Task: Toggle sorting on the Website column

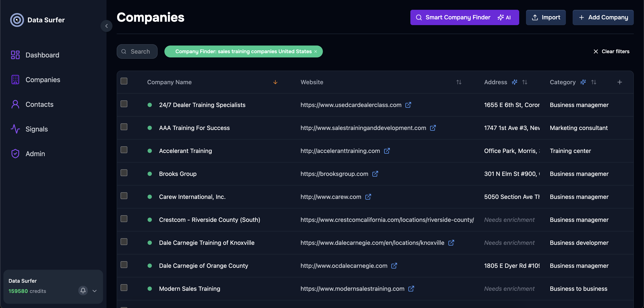Action: [x=459, y=82]
